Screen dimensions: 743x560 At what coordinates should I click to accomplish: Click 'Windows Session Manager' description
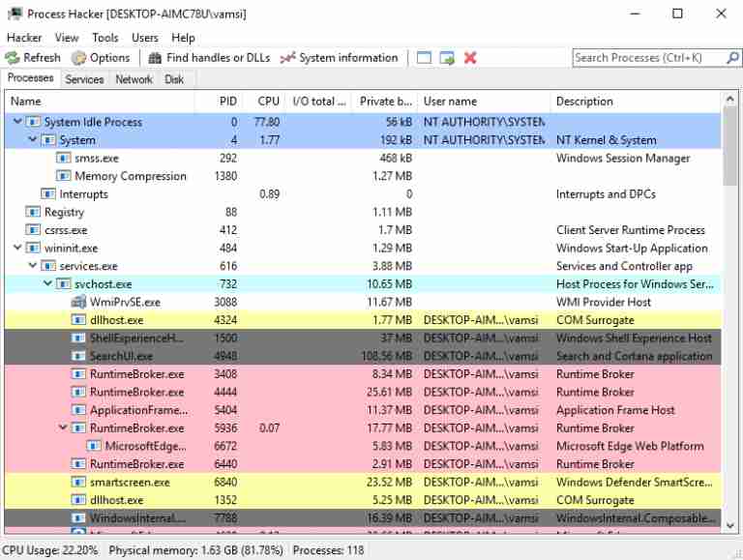tap(623, 158)
